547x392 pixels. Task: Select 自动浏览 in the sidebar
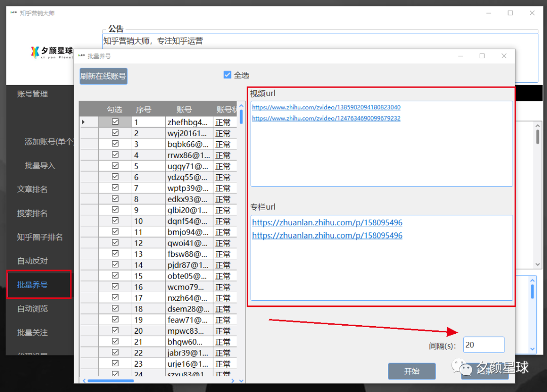coord(32,308)
